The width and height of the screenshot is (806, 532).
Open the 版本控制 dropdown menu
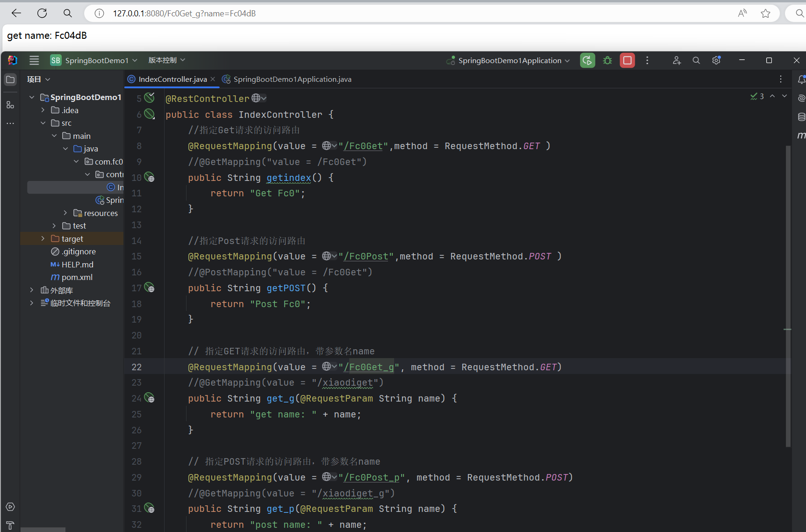click(167, 60)
